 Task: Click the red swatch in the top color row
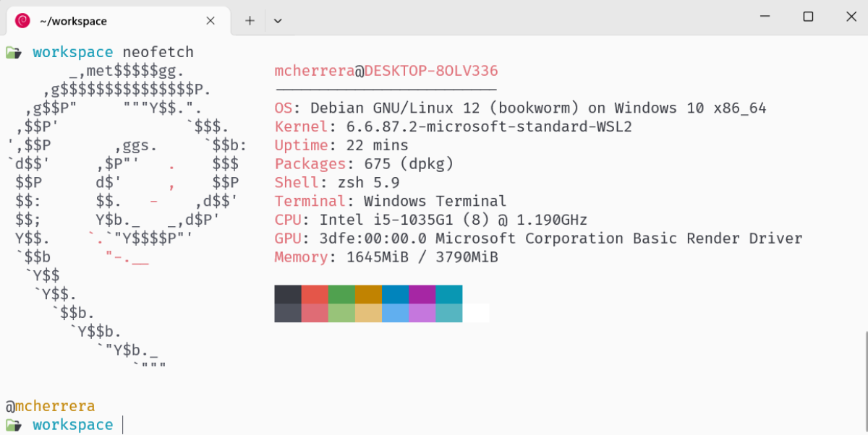coord(315,294)
